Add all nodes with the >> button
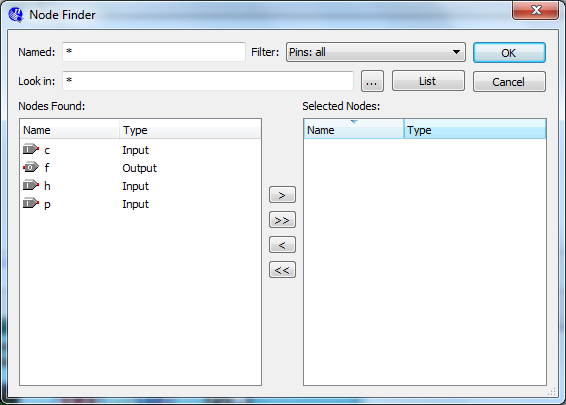 click(282, 220)
